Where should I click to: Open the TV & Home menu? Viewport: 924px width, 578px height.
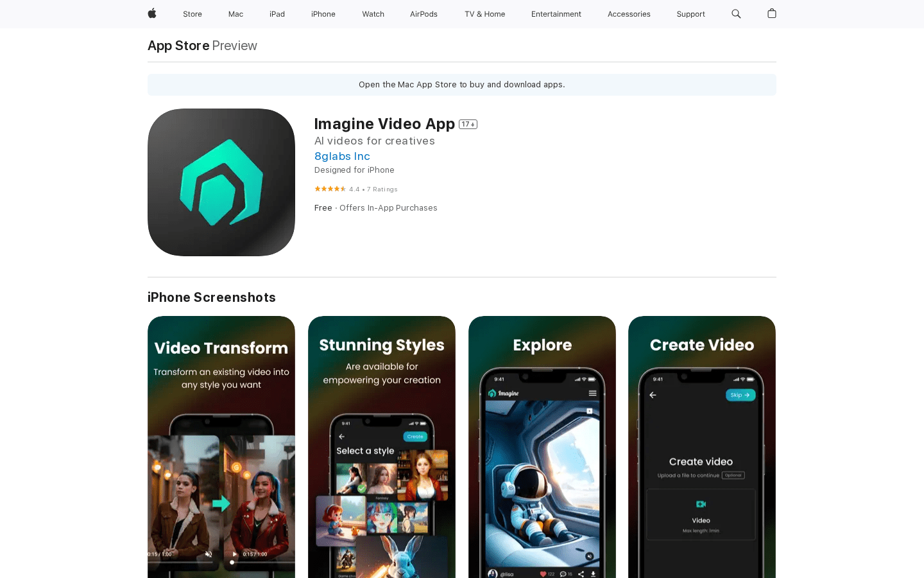[484, 14]
